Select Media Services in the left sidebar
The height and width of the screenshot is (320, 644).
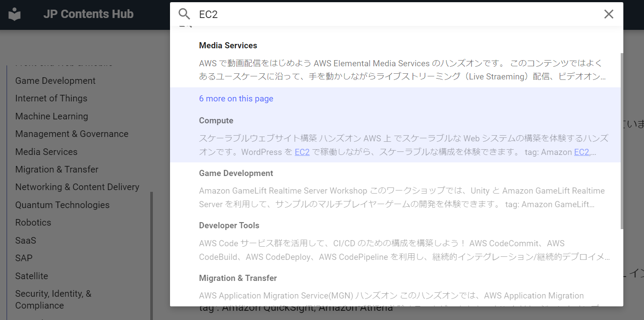tap(46, 152)
